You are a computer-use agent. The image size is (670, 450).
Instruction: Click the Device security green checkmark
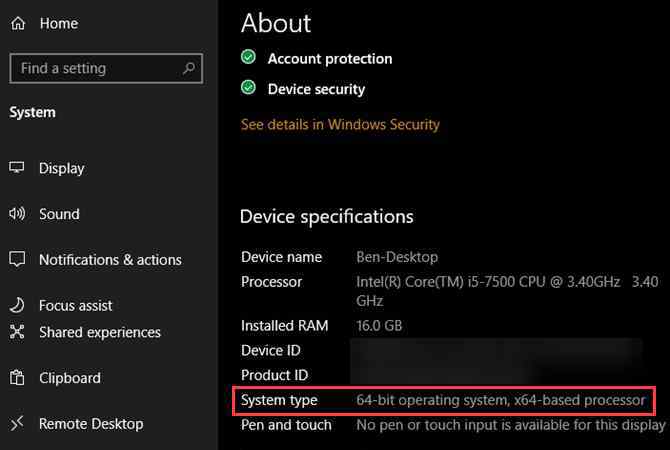[x=248, y=88]
